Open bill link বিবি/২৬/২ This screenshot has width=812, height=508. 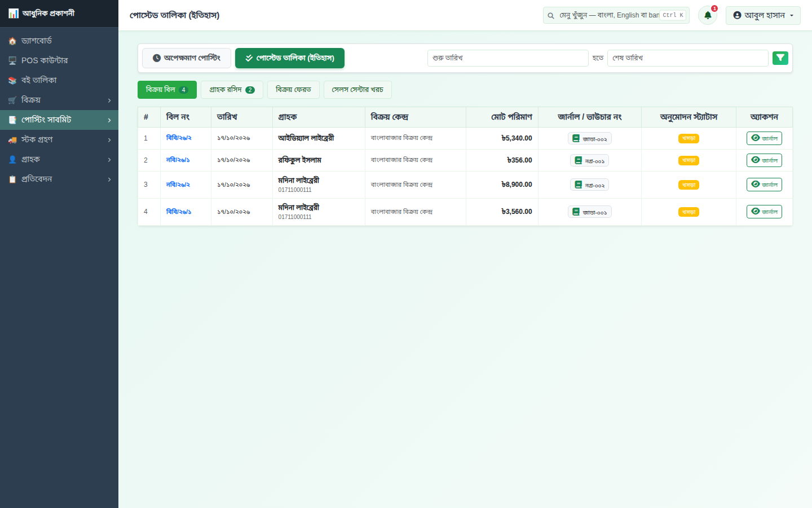[x=179, y=138]
